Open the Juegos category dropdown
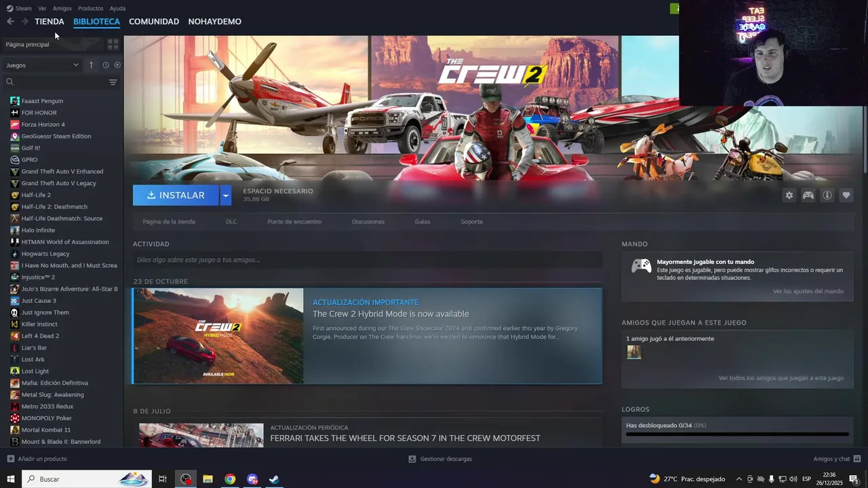 [42, 65]
